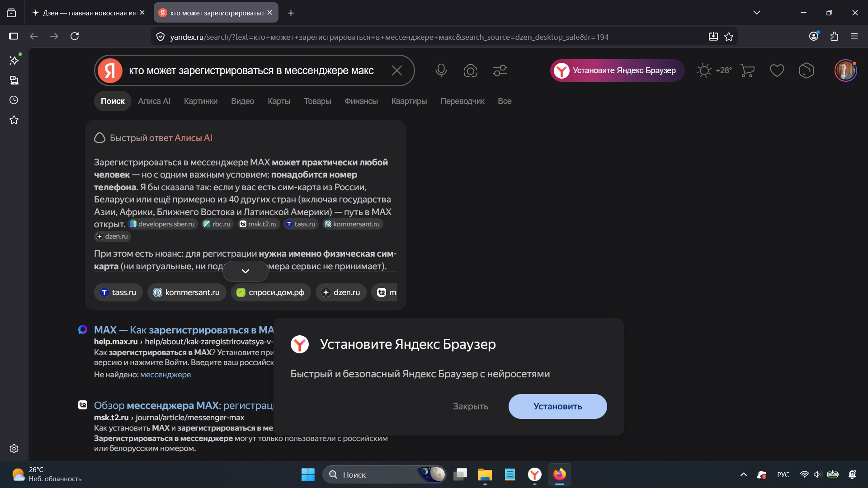The height and width of the screenshot is (488, 868).
Task: Select the Видео search tab
Action: tap(243, 101)
